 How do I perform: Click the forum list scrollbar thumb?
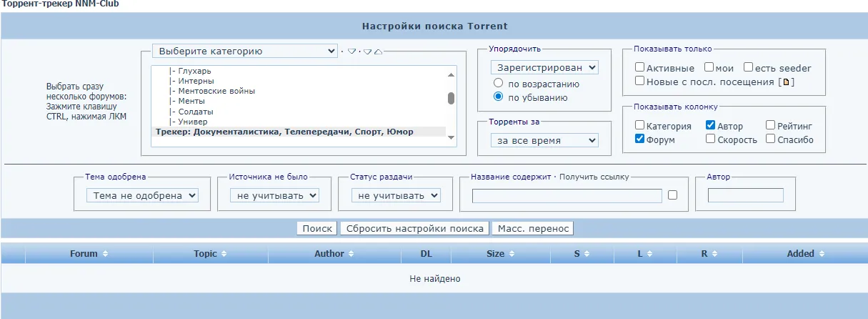[451, 99]
